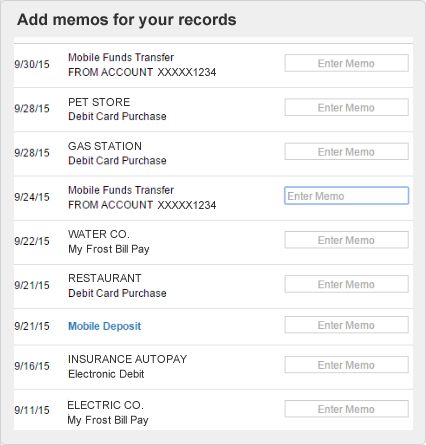Click Debit Card Purchase under PET STORE
The height and width of the screenshot is (445, 426).
(117, 116)
